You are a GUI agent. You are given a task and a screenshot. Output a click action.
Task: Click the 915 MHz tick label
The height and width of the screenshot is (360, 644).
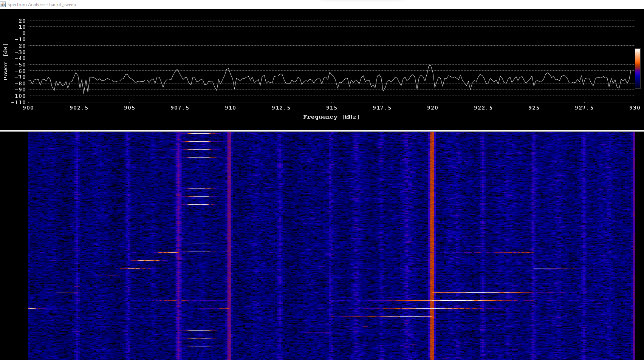[331, 108]
